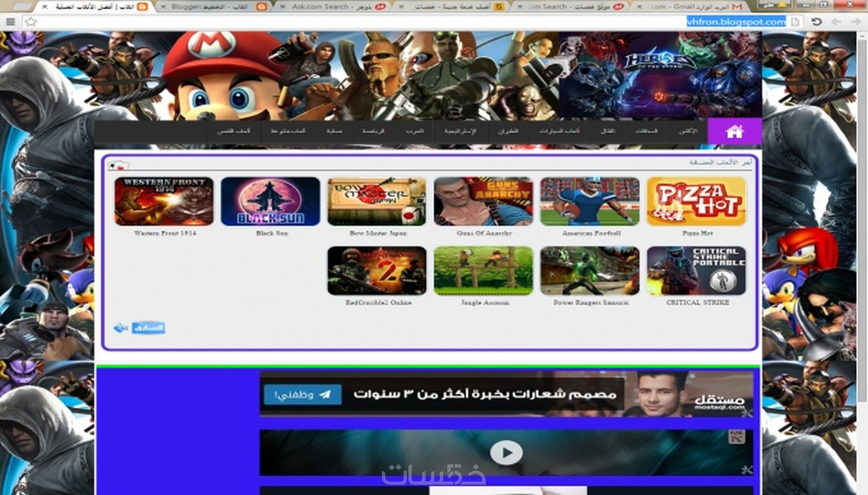Click the 'Jungle Assassin' title link
This screenshot has width=868, height=495.
[485, 303]
